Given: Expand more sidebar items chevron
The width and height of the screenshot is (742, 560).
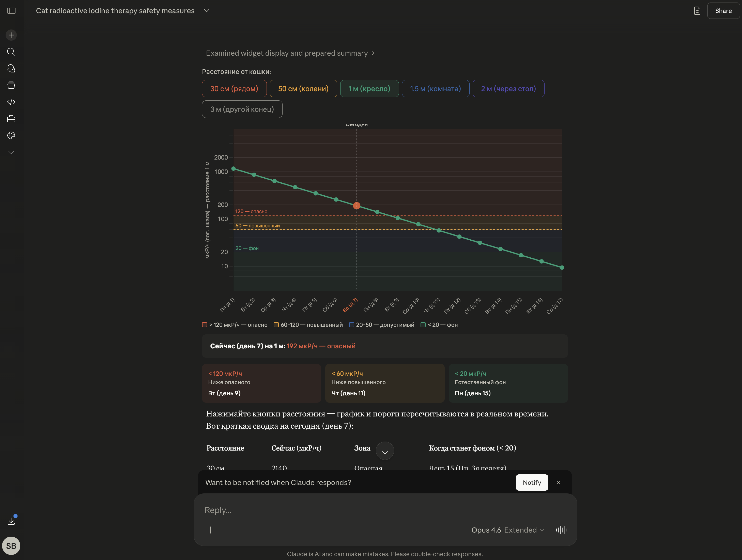Looking at the screenshot, I should click(11, 152).
